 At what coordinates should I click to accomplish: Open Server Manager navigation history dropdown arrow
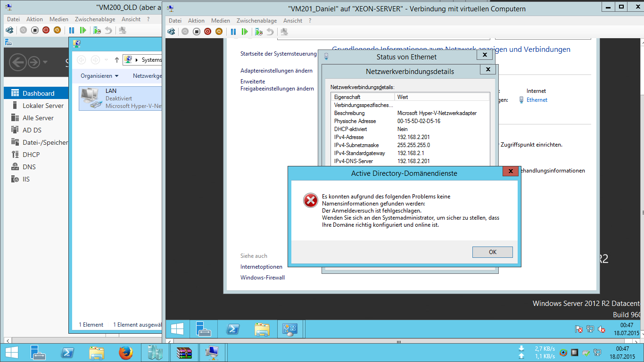tap(45, 62)
